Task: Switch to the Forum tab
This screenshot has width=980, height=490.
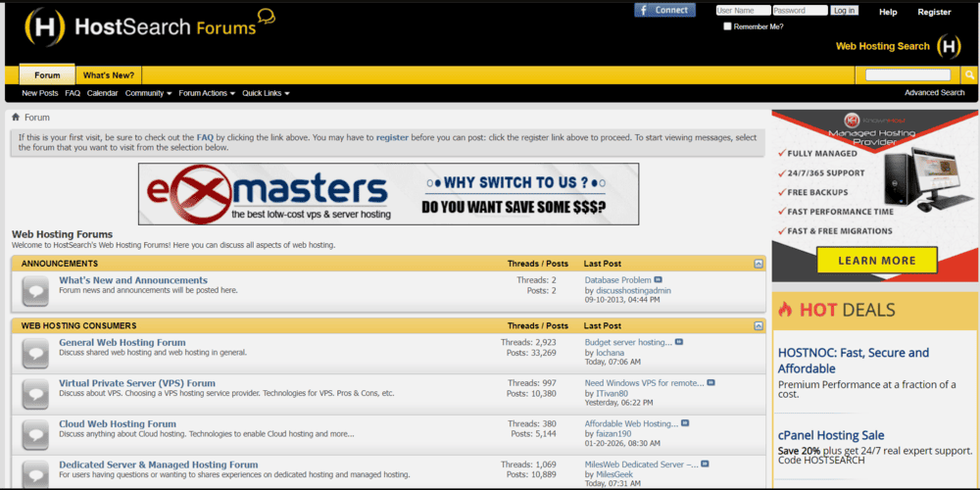Action: (47, 75)
